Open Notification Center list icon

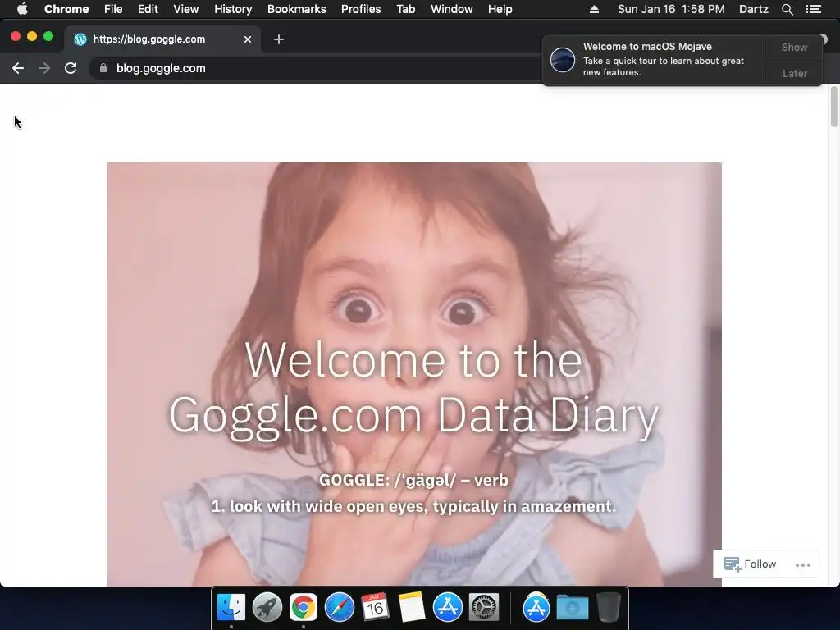(x=814, y=9)
